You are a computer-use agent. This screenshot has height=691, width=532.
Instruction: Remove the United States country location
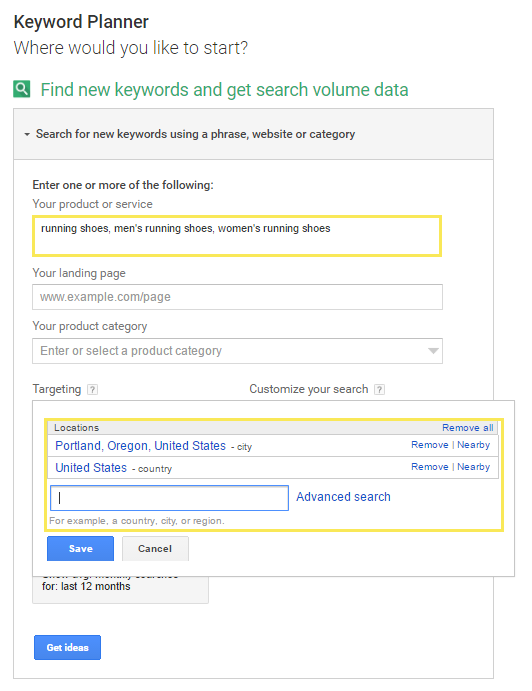coord(430,467)
